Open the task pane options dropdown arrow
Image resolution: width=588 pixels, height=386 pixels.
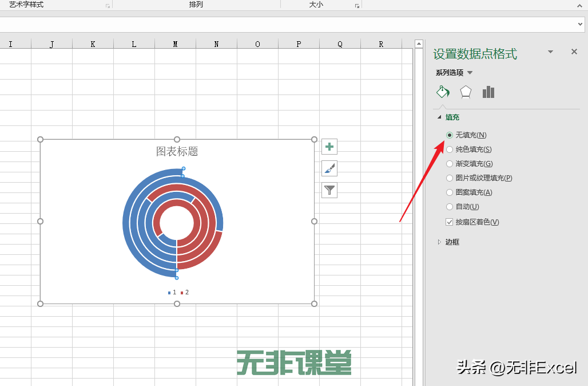[x=550, y=52]
